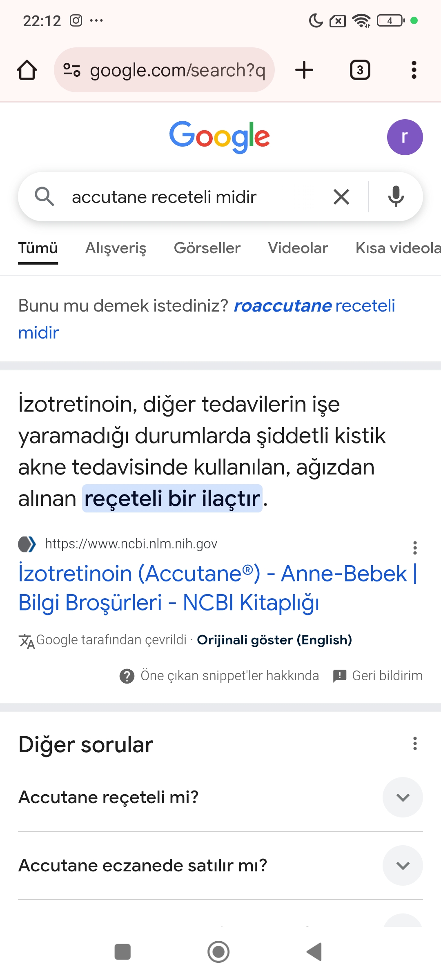
Task: Tap the site settings icon in address bar
Action: [72, 70]
